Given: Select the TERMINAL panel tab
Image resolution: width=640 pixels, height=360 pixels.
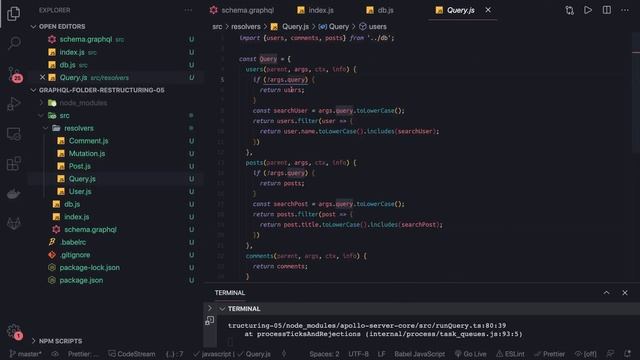Looking at the screenshot, I should [230, 293].
